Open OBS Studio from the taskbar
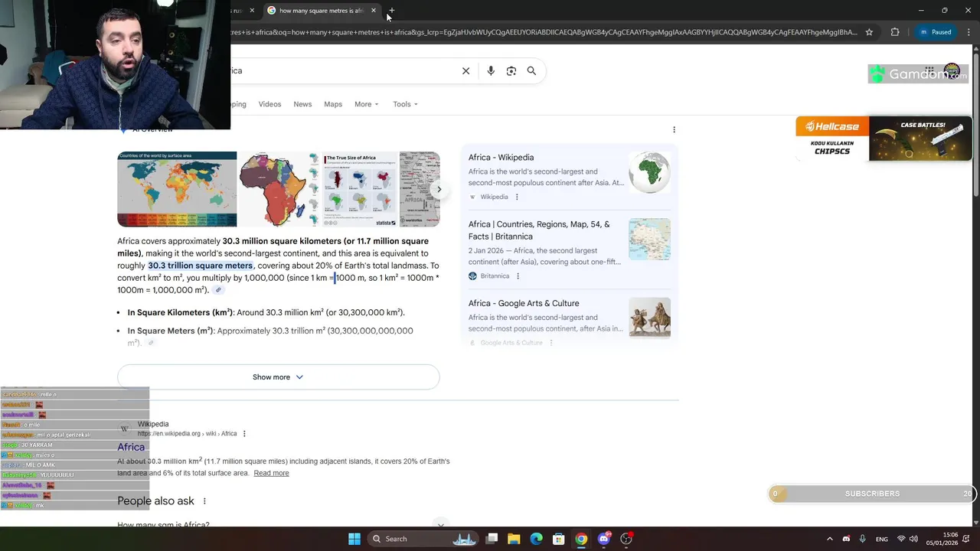The height and width of the screenshot is (551, 980). 626,539
